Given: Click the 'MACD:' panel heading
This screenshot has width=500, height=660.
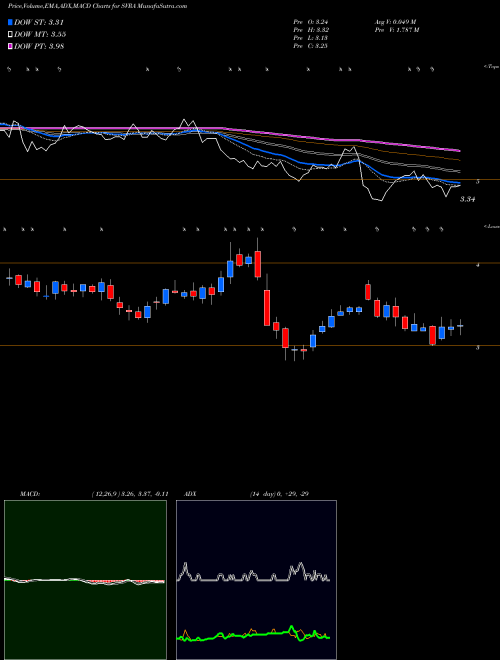Looking at the screenshot, I should (x=29, y=494).
